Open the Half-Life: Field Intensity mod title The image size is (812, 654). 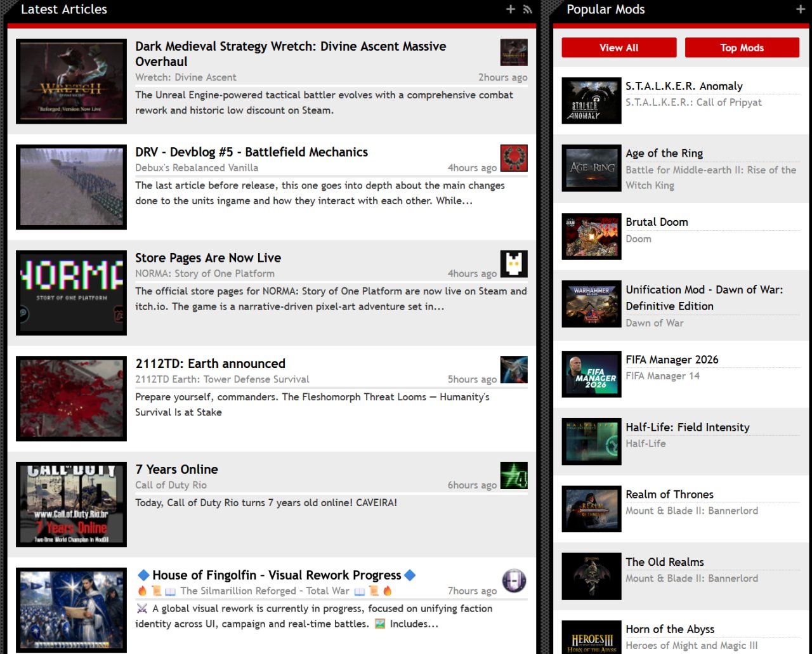click(688, 428)
